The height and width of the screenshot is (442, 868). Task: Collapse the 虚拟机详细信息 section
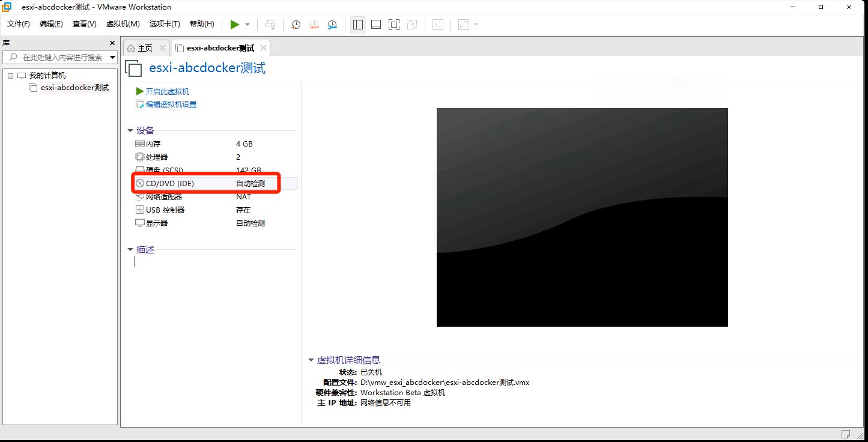point(311,360)
